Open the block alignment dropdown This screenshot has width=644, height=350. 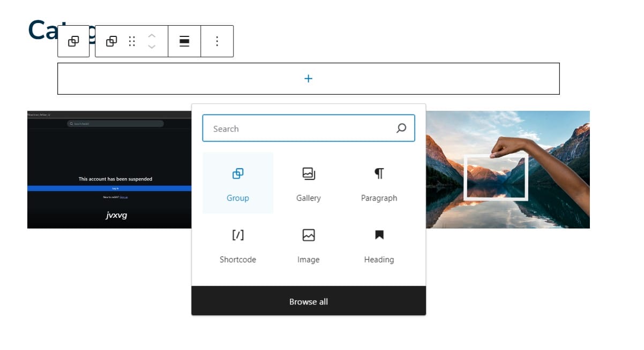[x=184, y=41]
